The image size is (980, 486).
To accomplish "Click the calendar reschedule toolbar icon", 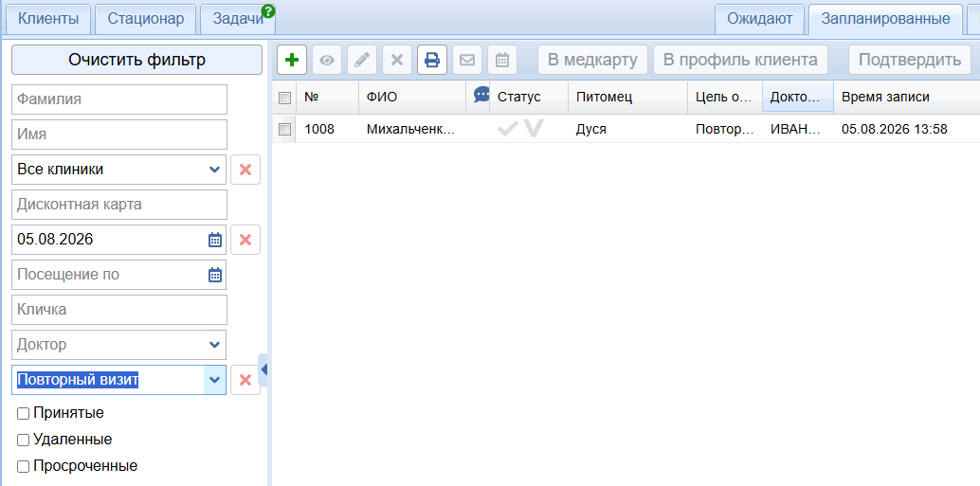I will coord(502,60).
